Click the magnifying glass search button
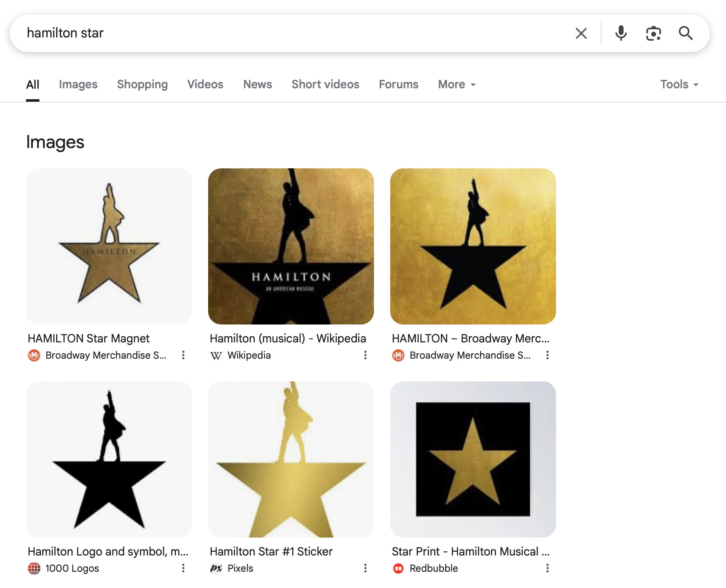 [686, 33]
